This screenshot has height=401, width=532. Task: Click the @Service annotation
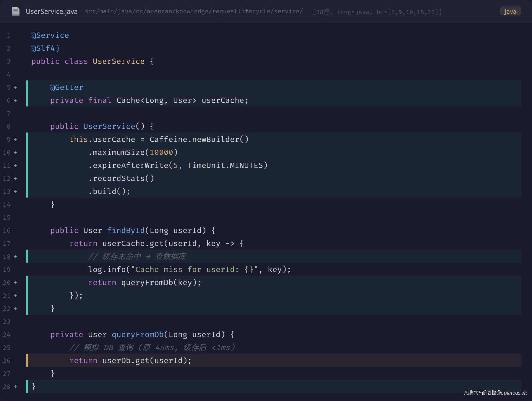(50, 35)
